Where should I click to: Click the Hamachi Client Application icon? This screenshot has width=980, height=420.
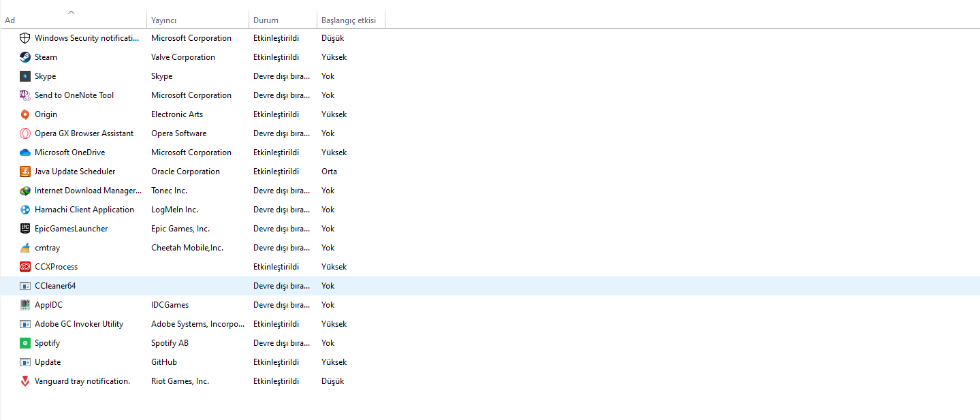25,210
